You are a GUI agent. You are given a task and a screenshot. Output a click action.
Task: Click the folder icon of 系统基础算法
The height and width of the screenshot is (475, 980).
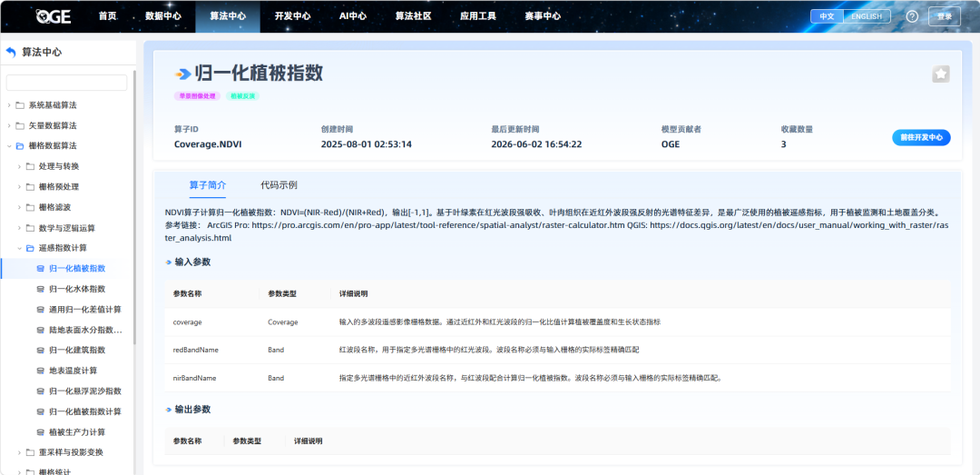(x=20, y=105)
